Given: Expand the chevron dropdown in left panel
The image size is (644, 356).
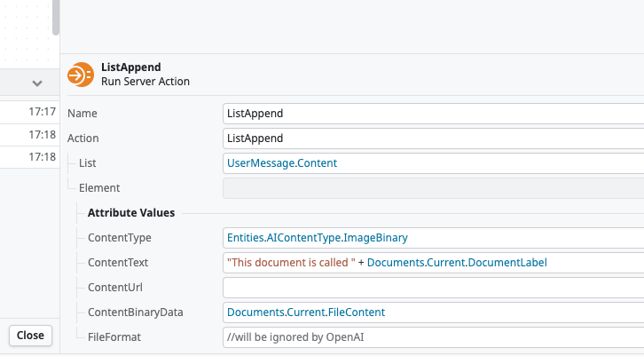Looking at the screenshot, I should 37,83.
